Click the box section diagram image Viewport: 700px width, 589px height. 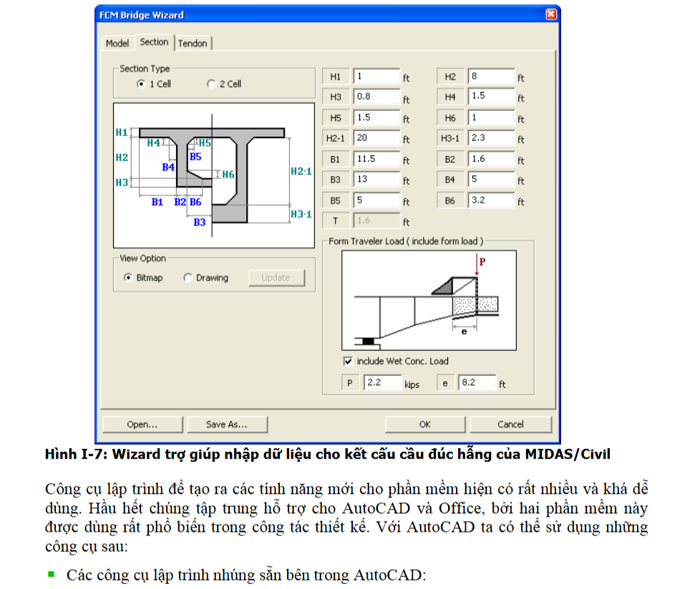tap(213, 175)
